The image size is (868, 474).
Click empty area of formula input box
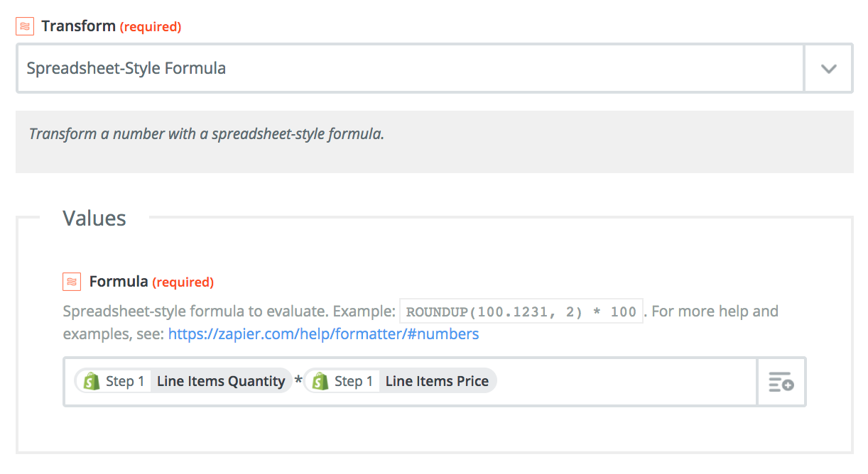tap(625, 382)
